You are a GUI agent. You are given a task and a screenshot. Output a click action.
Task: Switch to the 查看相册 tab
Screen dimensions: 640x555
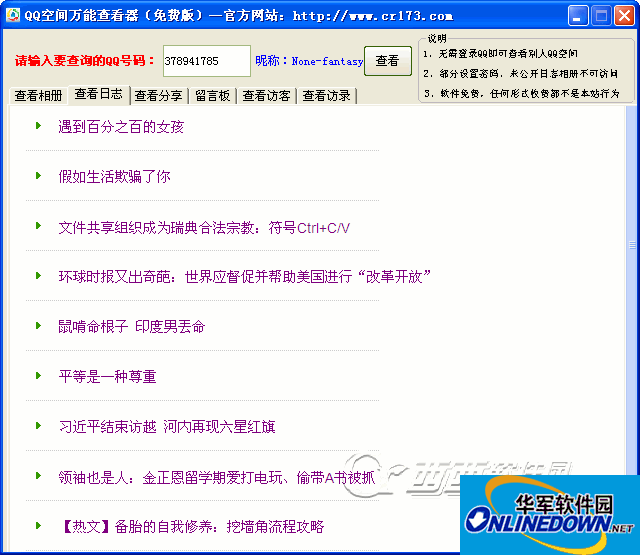tap(38, 96)
